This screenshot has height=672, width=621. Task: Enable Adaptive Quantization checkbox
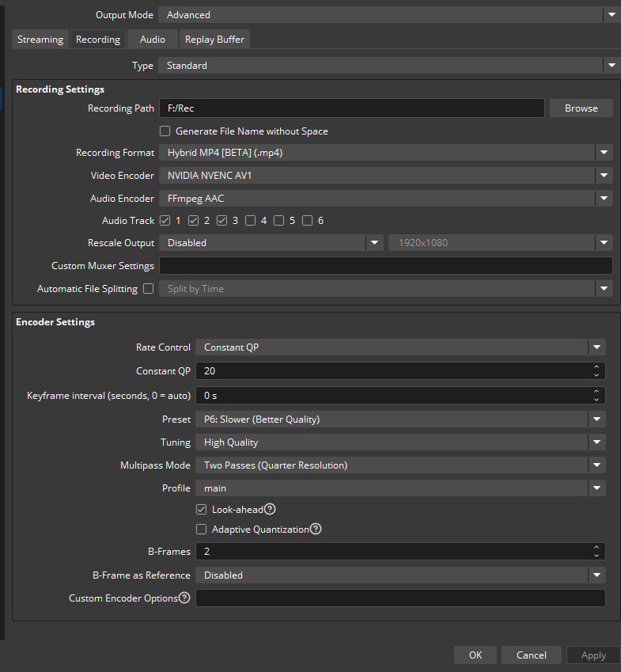click(x=201, y=530)
